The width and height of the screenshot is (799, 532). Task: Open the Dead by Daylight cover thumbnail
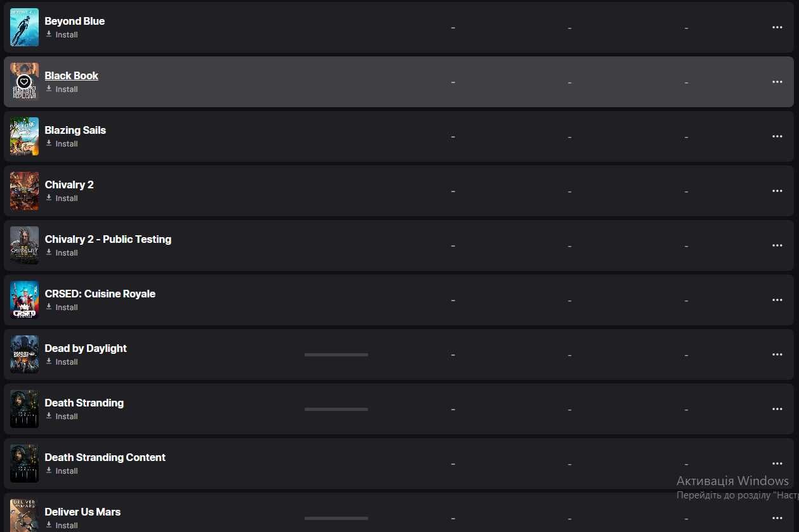click(24, 354)
